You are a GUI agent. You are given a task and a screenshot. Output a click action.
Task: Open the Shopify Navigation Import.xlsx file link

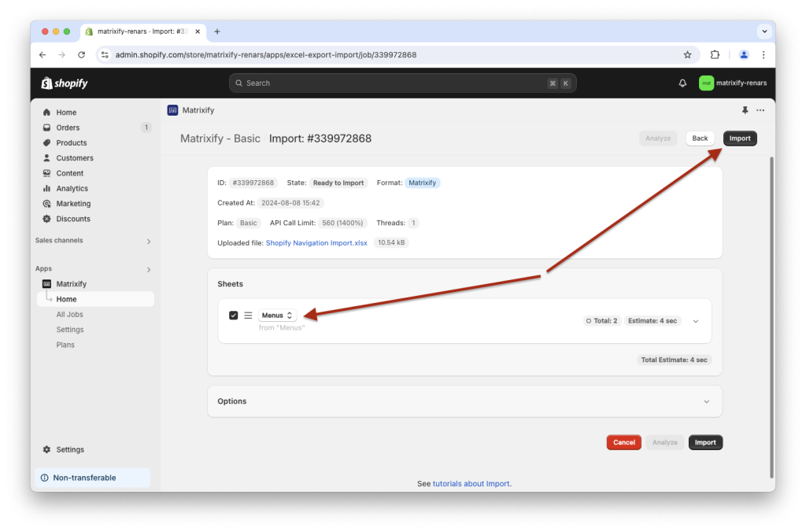coord(316,242)
